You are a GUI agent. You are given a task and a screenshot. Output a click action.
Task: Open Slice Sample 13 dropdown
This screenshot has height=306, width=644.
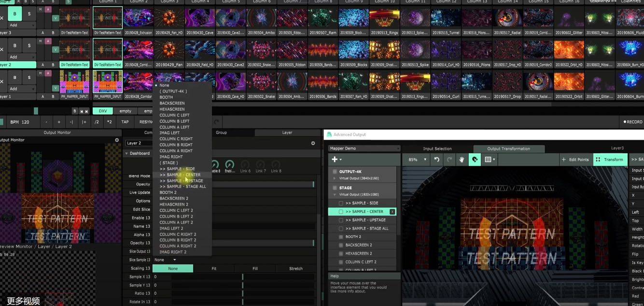166,260
